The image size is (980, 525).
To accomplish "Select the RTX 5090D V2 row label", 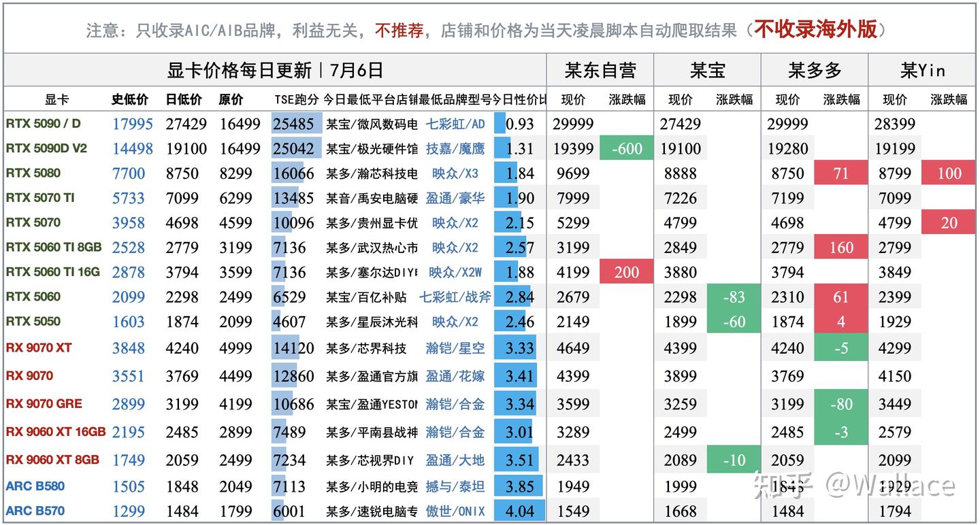I will (46, 148).
